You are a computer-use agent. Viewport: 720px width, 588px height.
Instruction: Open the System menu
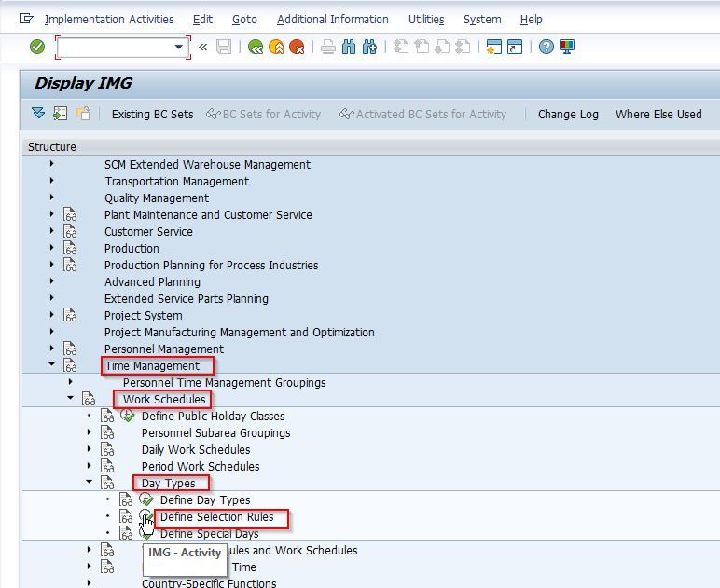click(x=482, y=20)
